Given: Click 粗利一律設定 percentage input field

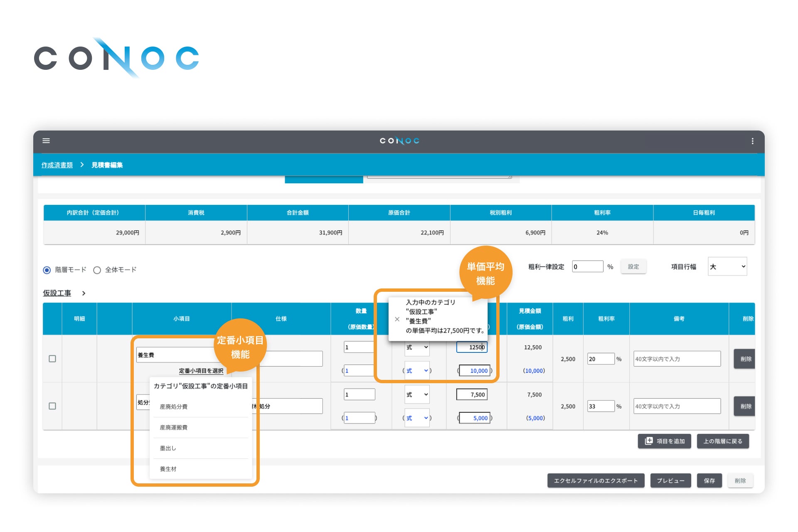Looking at the screenshot, I should point(587,267).
